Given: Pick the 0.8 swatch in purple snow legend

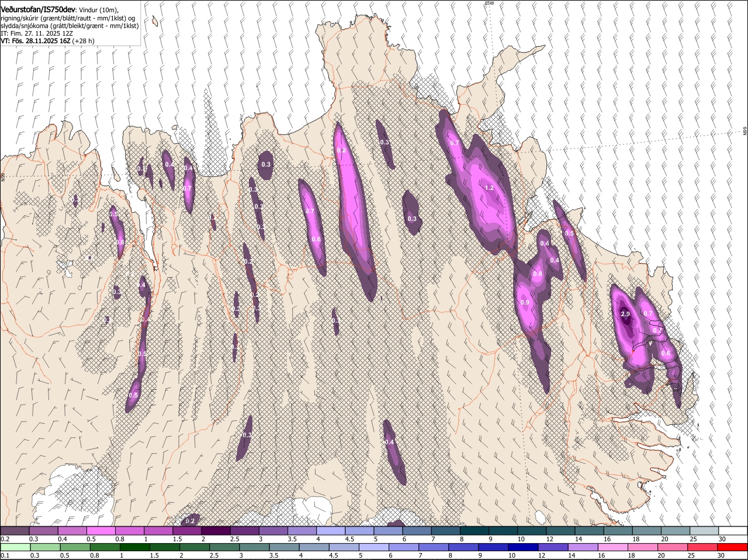Looking at the screenshot, I should (129, 531).
